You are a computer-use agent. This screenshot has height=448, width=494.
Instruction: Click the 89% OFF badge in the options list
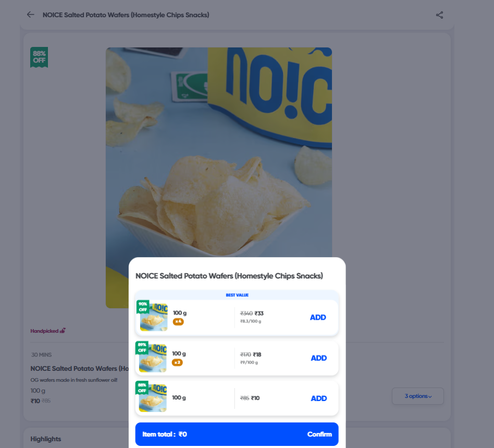tap(142, 347)
